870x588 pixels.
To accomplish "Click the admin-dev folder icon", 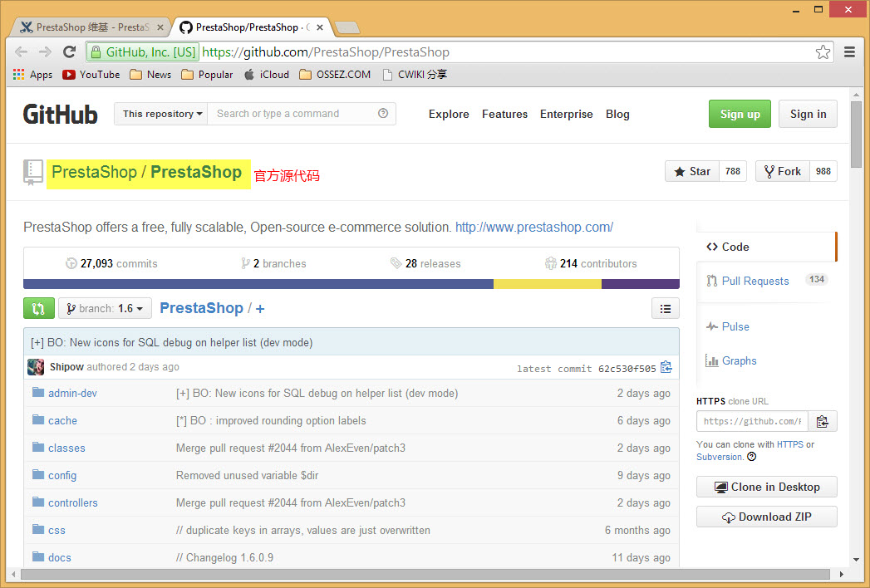I will [38, 393].
